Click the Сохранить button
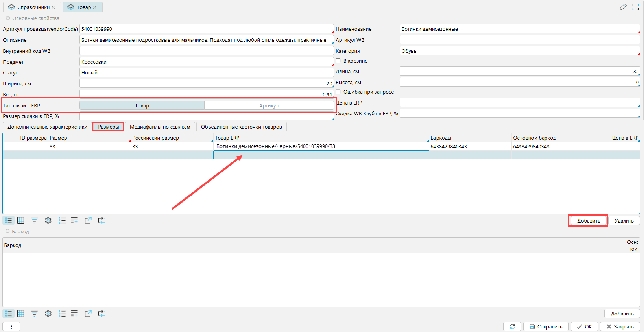644x332 pixels. click(x=546, y=326)
